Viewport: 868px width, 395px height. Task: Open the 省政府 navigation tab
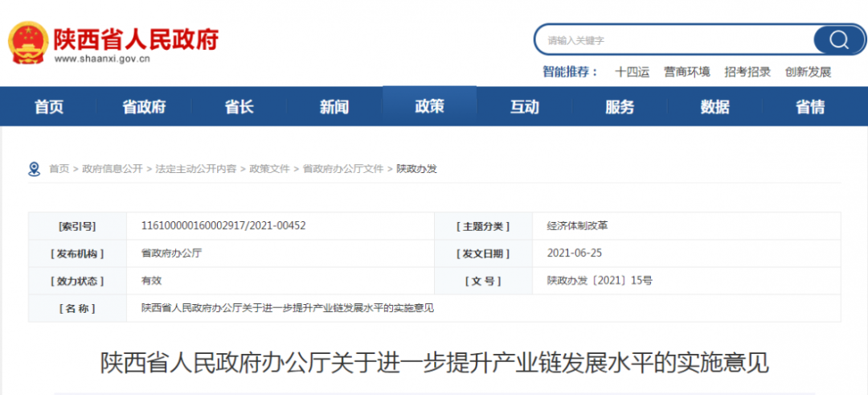tap(144, 107)
